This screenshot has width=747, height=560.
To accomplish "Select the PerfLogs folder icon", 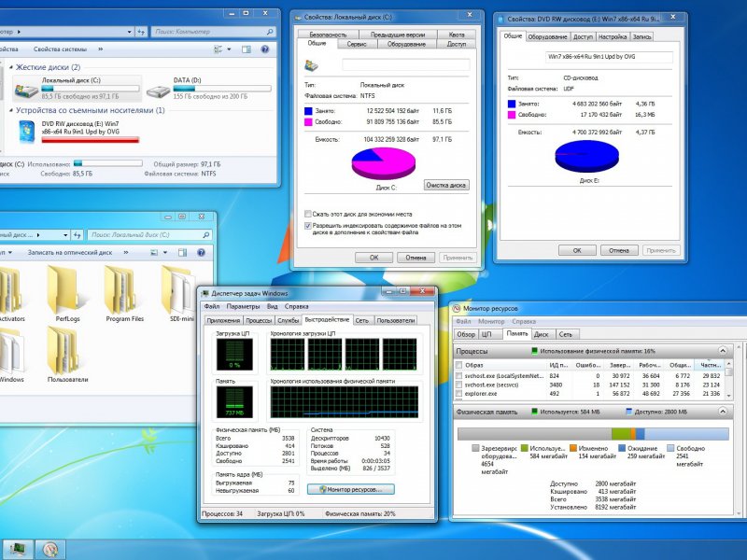I will click(x=63, y=288).
